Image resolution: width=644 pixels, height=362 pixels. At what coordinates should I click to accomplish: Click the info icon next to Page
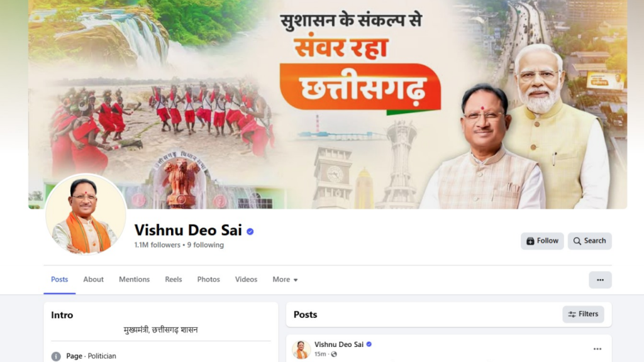pyautogui.click(x=56, y=356)
